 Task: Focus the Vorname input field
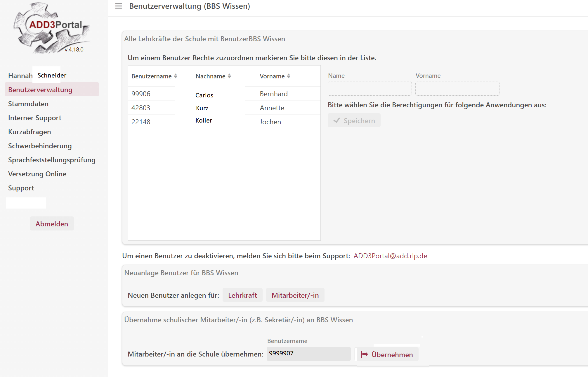pyautogui.click(x=457, y=89)
